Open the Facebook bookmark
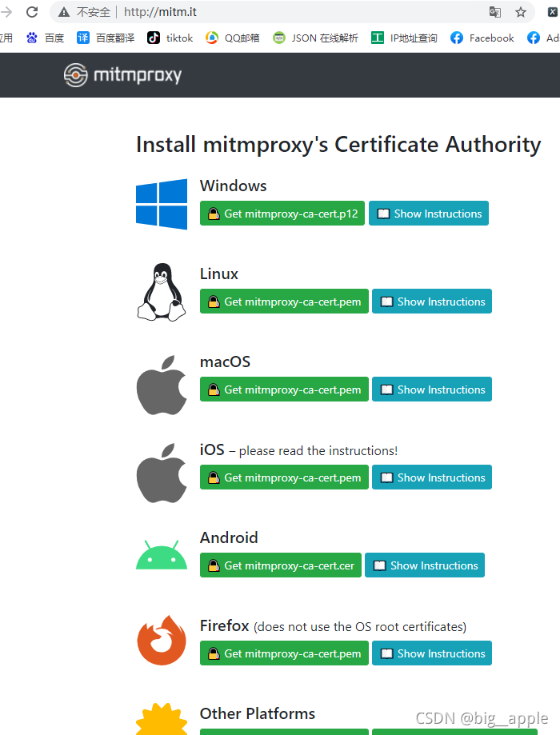Viewport: 560px width, 735px height. [482, 38]
